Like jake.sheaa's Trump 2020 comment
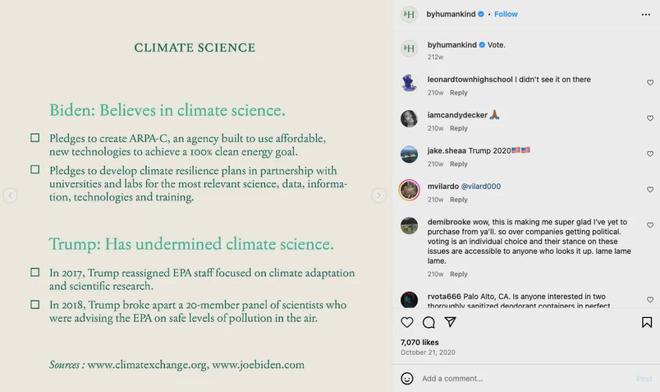Image resolution: width=660 pixels, height=392 pixels. 650,154
